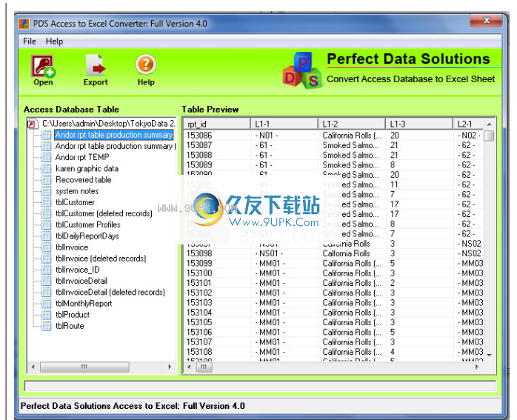Click the rpt_id column header
517x420 pixels.
217,124
